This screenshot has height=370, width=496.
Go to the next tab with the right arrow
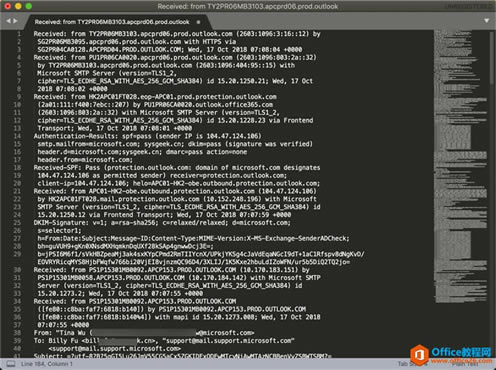[x=15, y=21]
